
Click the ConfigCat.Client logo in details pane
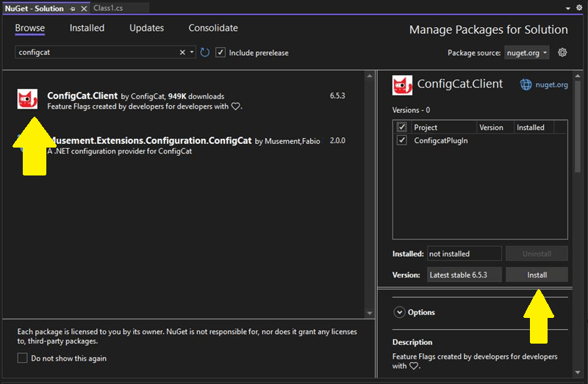pos(402,85)
